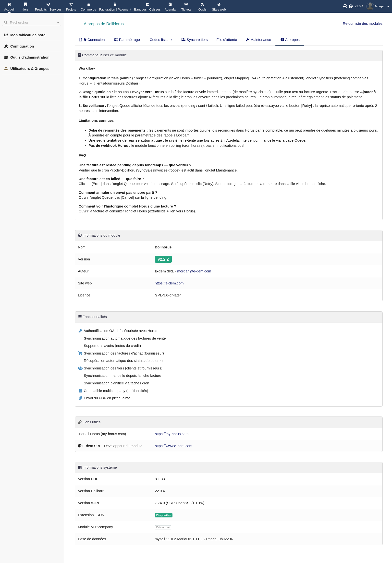Switch to the Codes fiscaux tab
Viewport: 392px width, 563px height.
point(161,40)
